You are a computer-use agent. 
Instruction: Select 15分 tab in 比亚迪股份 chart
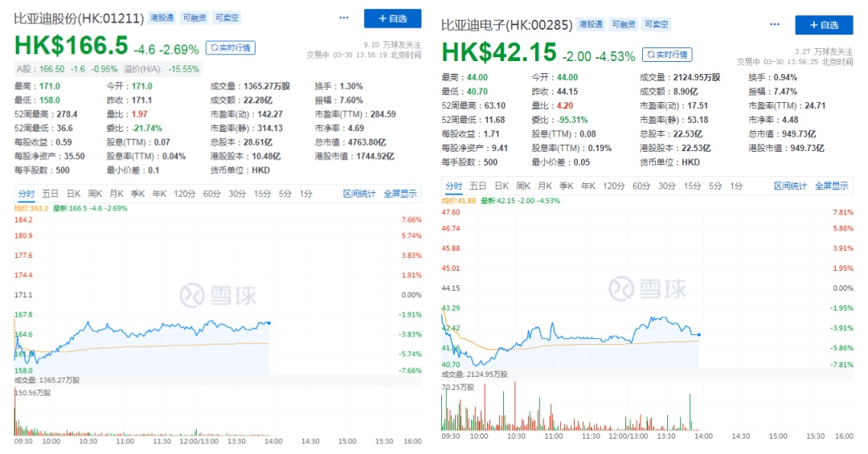click(262, 194)
